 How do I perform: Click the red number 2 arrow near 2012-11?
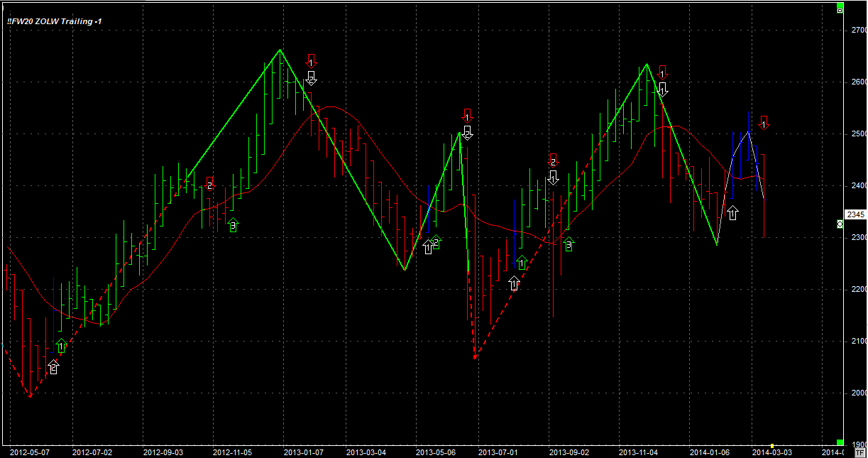209,184
